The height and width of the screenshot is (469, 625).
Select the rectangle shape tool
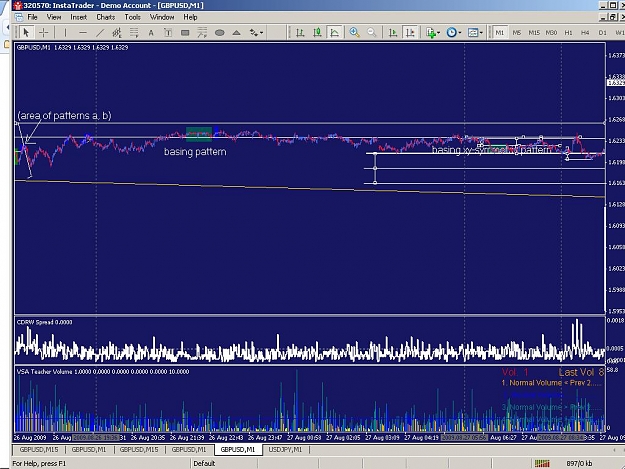pos(185,33)
